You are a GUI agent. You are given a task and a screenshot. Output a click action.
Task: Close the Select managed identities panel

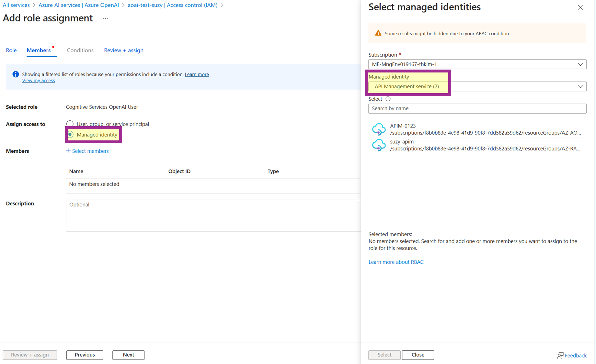click(580, 7)
